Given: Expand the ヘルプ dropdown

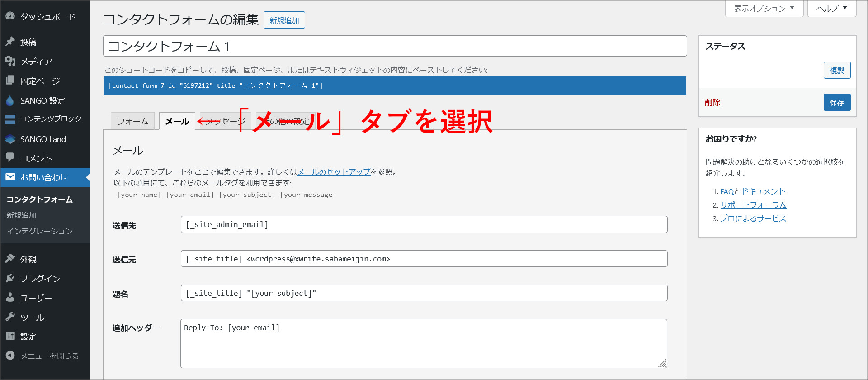Looking at the screenshot, I should pos(831,9).
